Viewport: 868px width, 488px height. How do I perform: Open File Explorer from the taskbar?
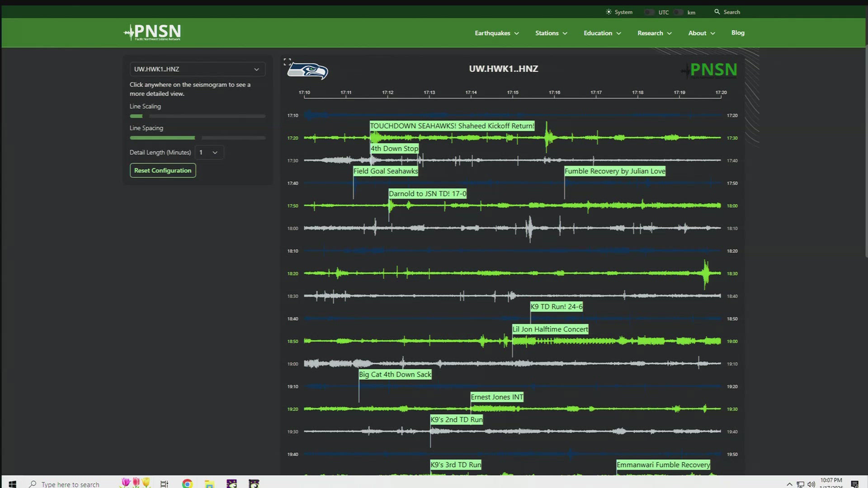[209, 483]
